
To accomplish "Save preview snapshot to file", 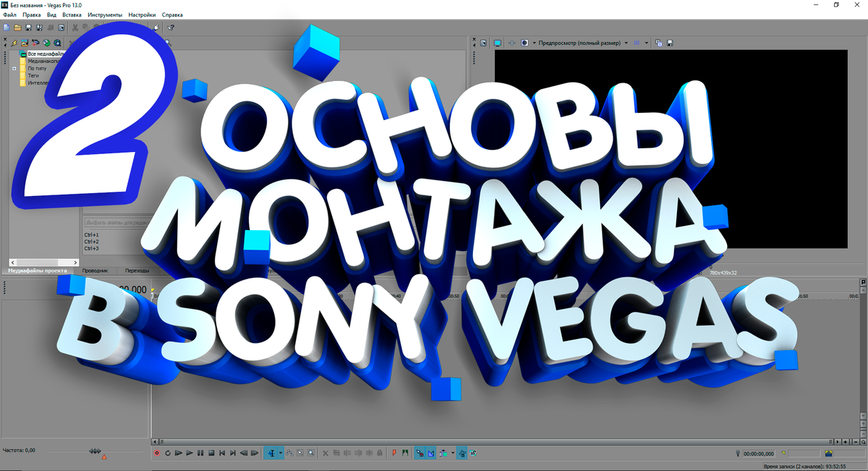I will coord(670,43).
